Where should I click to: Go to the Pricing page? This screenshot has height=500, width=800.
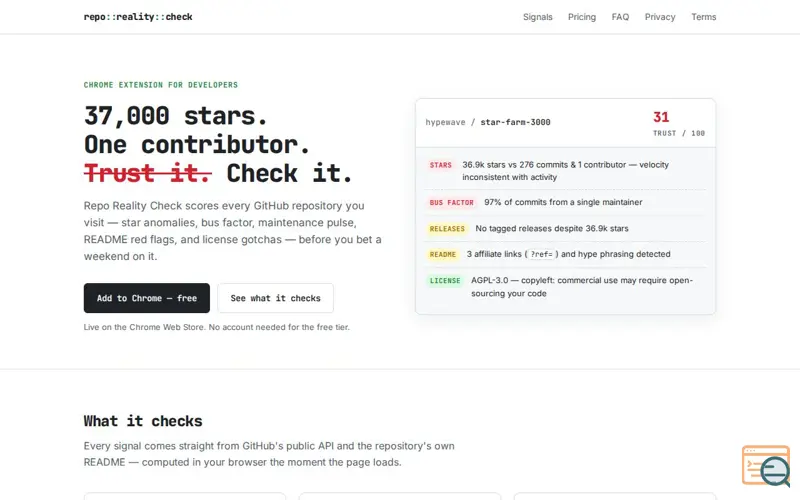point(582,17)
